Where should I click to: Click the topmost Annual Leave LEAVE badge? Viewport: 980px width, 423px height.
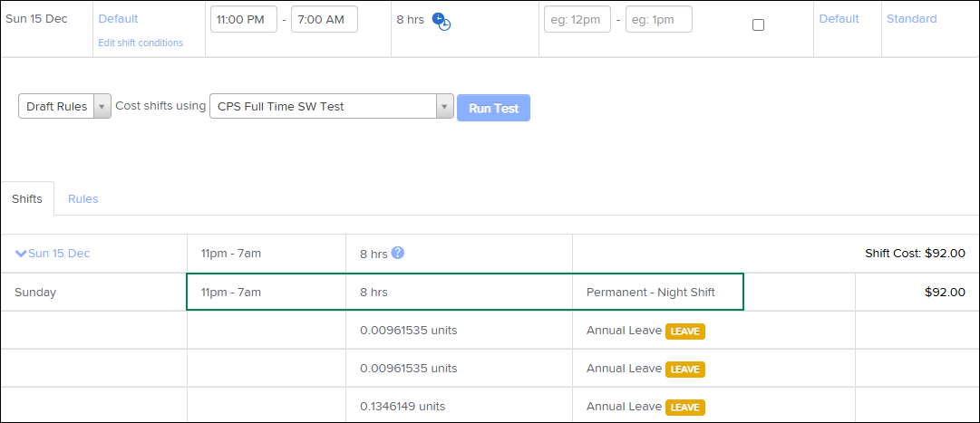[x=684, y=331]
